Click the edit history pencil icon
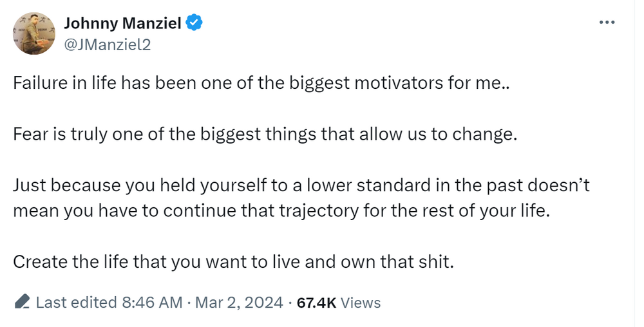Screen dimensions: 644x327 (23, 302)
